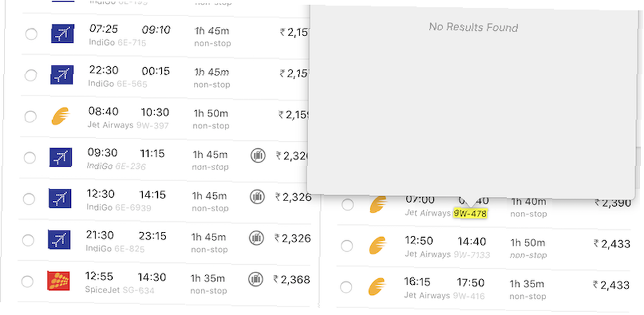Click the ₹2,368 SpiceJet fare
644x315 pixels.
click(x=292, y=280)
